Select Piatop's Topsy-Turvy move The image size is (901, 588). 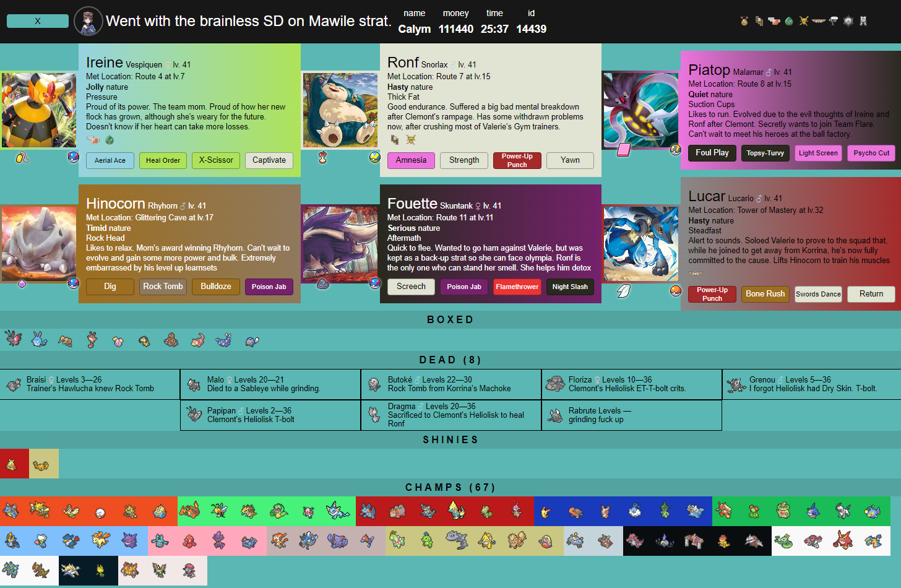pyautogui.click(x=765, y=153)
